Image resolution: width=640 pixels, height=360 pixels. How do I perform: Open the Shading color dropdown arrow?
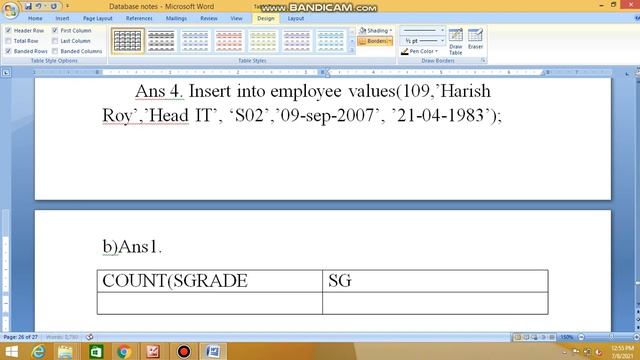(x=391, y=31)
